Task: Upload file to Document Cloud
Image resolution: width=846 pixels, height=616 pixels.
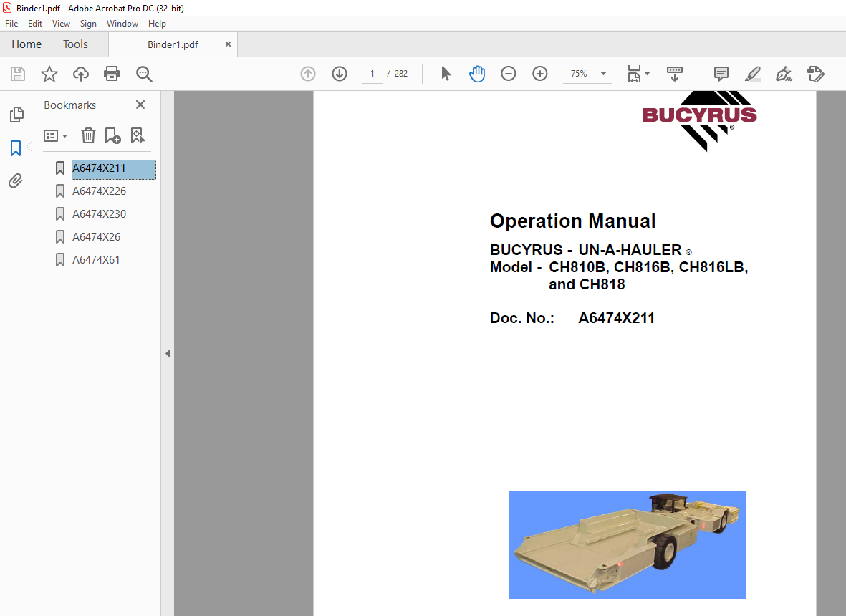Action: 81,74
